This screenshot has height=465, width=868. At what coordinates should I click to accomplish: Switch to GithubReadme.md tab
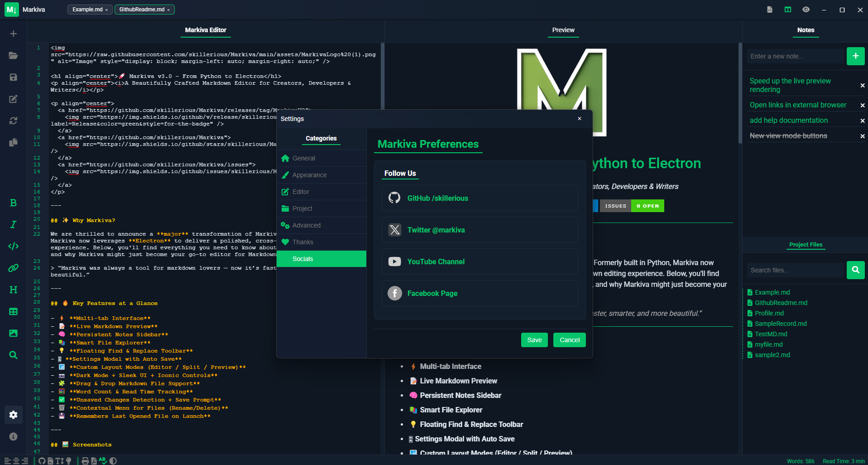point(142,10)
